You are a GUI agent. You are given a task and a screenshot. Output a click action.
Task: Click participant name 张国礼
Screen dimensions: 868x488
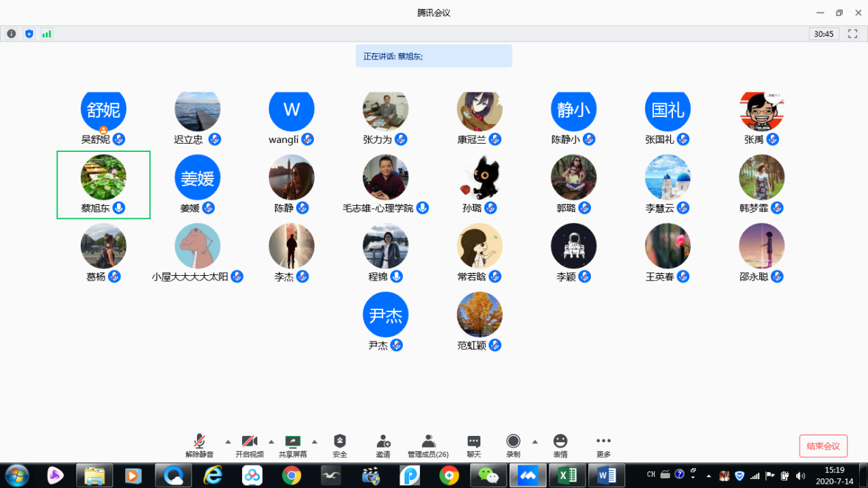[659, 140]
